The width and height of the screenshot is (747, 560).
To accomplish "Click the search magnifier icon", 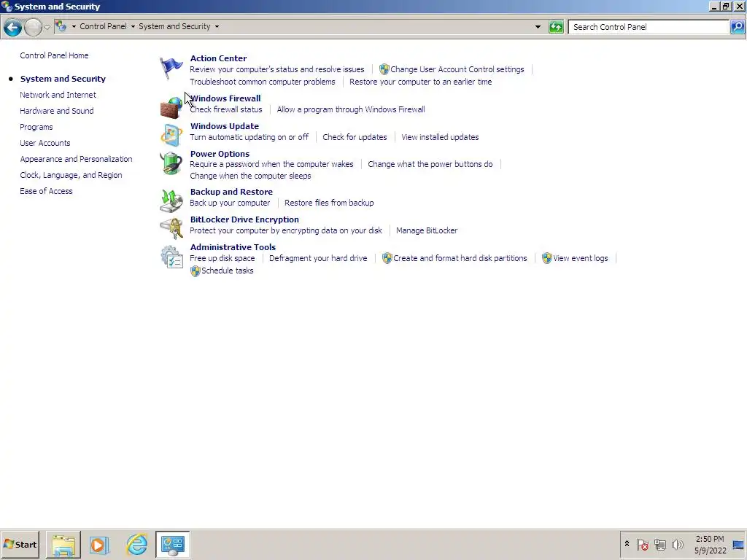I will pyautogui.click(x=738, y=27).
